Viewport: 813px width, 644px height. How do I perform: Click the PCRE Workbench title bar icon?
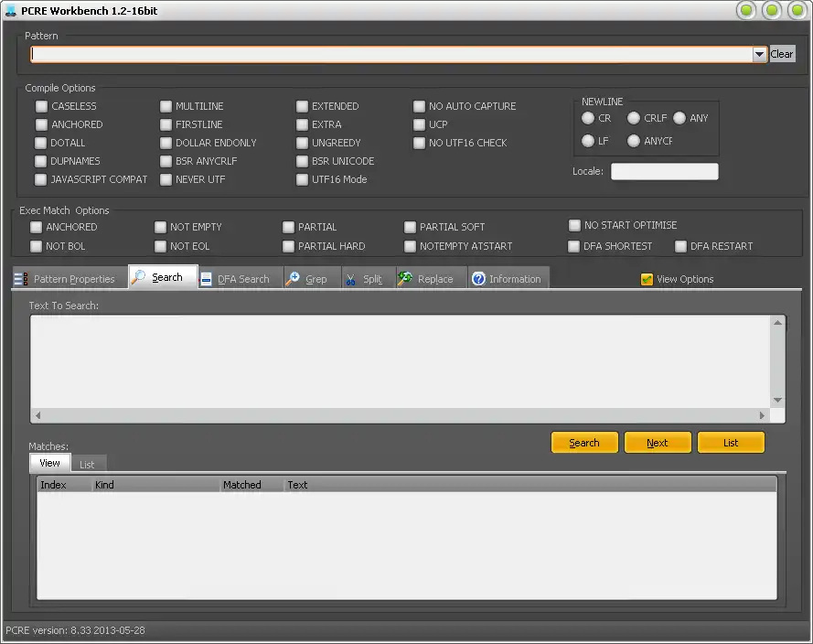10,10
